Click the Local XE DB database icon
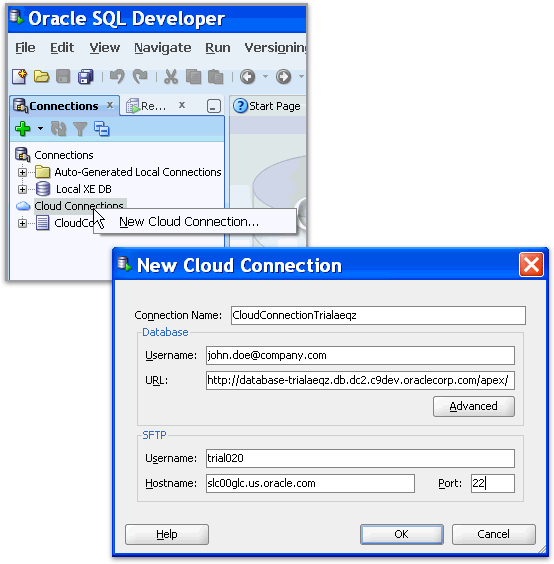The width and height of the screenshot is (554, 564). click(43, 189)
